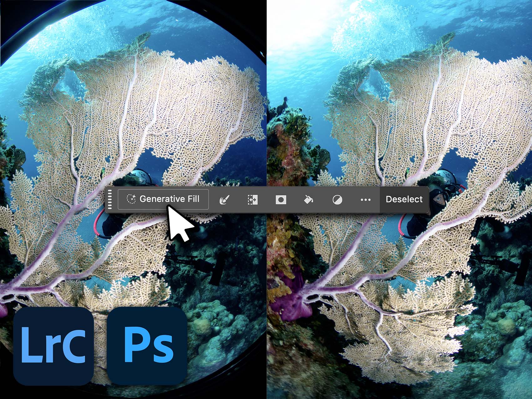Click the Generative Fill sparkle icon
The width and height of the screenshot is (532, 399).
tap(131, 199)
